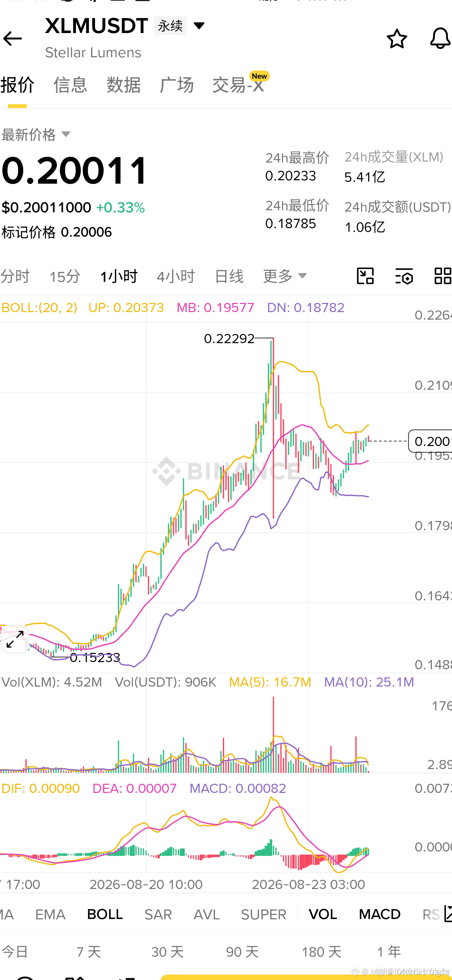Select the 90 天 performance range

pyautogui.click(x=242, y=952)
